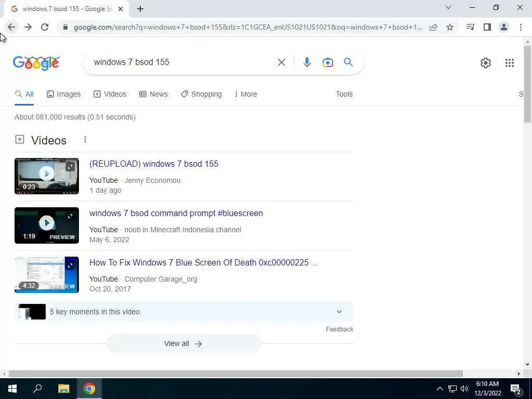Switch to Images tab
532x399 pixels.
[x=64, y=94]
